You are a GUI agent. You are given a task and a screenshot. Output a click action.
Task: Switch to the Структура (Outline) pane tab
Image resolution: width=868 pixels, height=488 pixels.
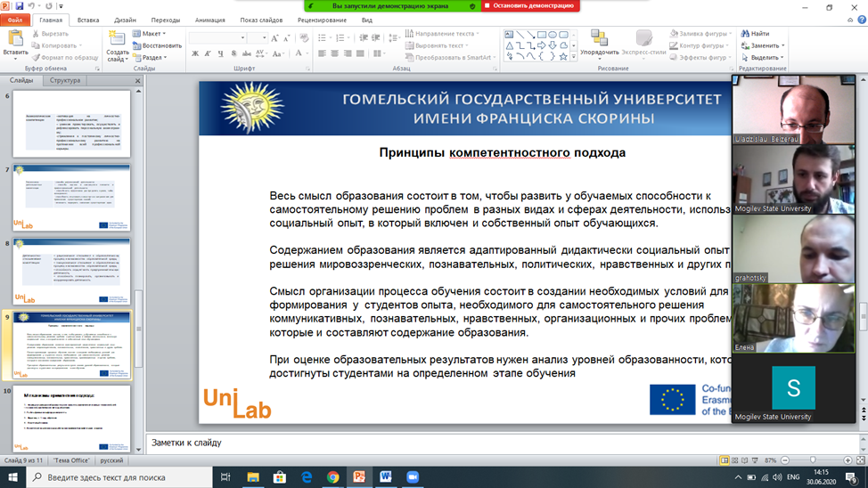point(65,80)
